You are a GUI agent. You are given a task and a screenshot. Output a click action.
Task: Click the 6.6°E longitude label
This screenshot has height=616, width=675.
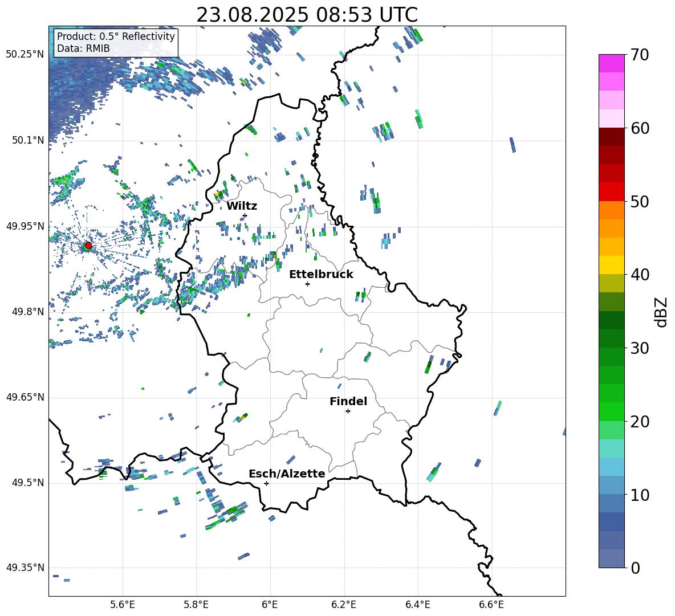tap(491, 605)
